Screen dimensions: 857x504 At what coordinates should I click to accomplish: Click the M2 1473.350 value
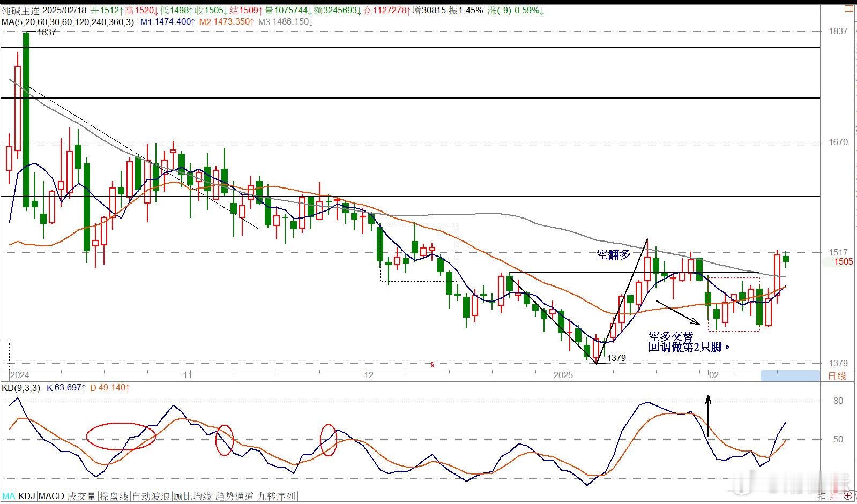pos(226,22)
